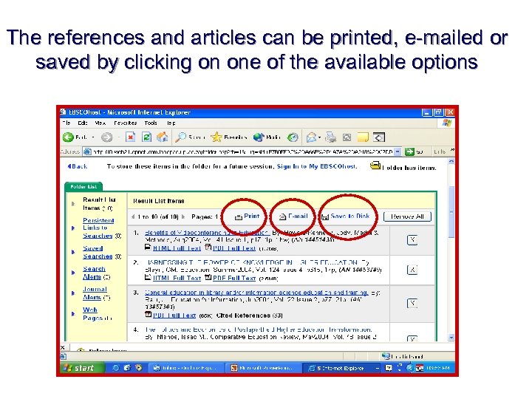Click the green IE Back arrow button
The height and width of the screenshot is (399, 532).
[68, 137]
